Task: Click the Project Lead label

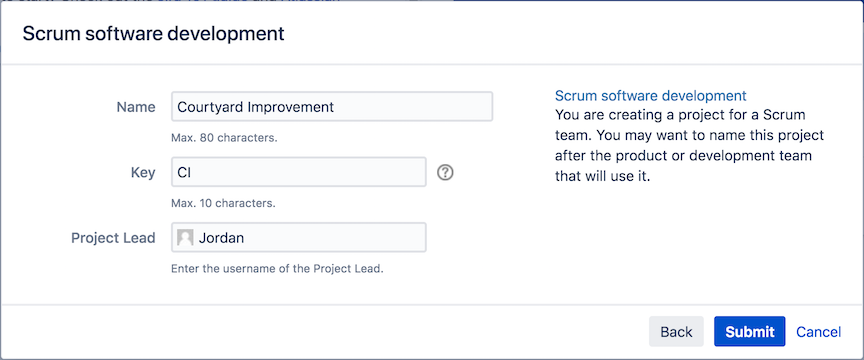Action: [x=113, y=238]
